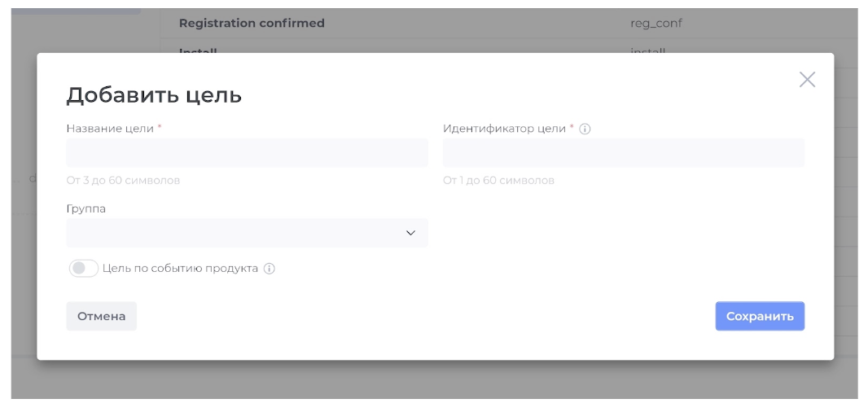Viewport: 868px width, 412px height.
Task: Click the Идентификатор цели field label
Action: (504, 129)
